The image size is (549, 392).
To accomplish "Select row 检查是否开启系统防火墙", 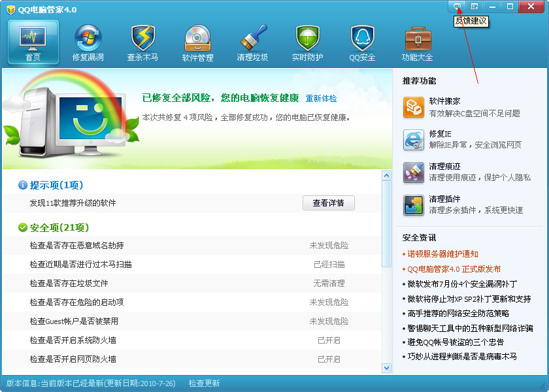I will 193,340.
